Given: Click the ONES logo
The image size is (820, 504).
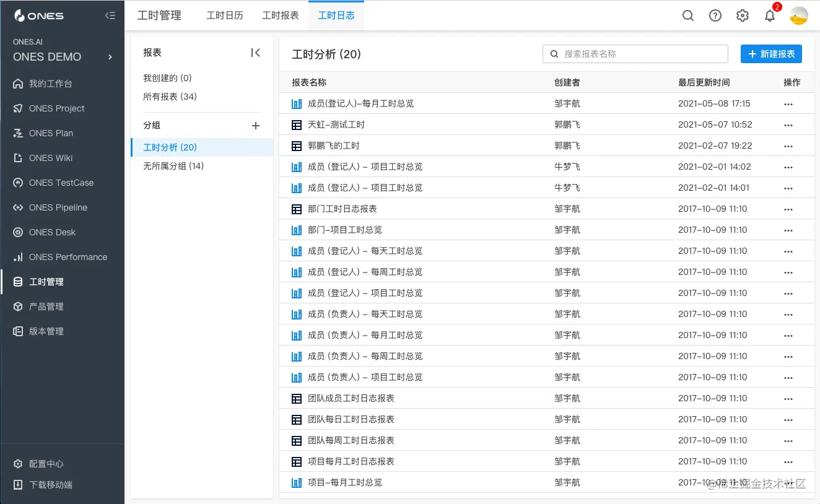Looking at the screenshot, I should pos(38,15).
